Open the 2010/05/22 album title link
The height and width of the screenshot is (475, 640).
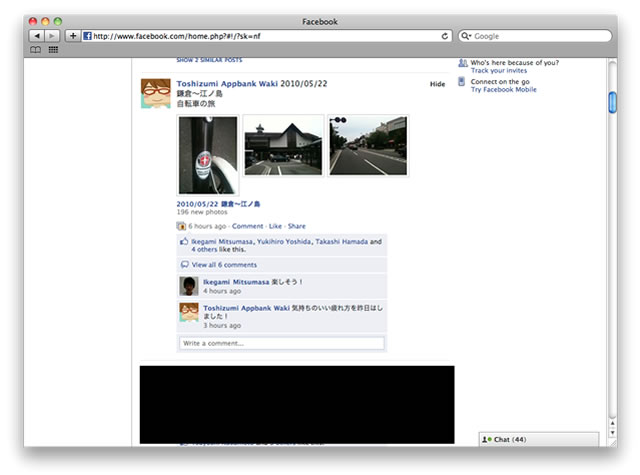coord(218,204)
